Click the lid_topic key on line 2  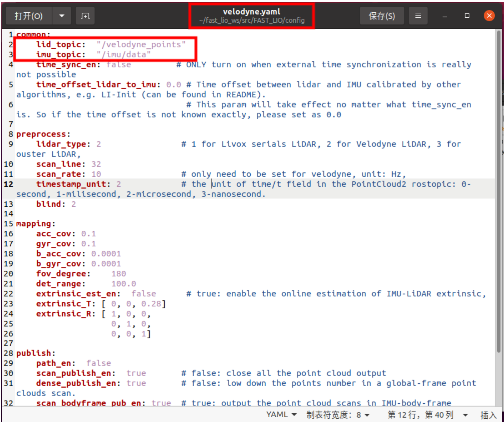61,44
